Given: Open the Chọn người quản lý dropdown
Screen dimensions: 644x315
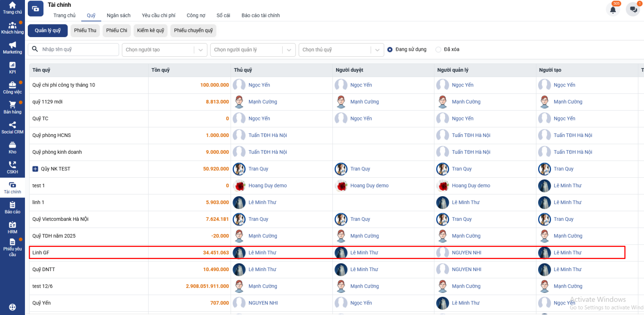Looking at the screenshot, I should tap(253, 50).
